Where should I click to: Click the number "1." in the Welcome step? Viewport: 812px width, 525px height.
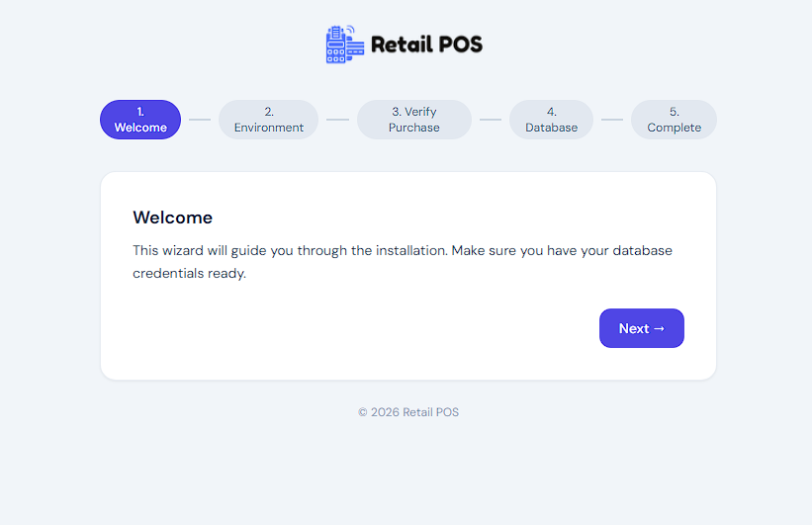point(140,112)
